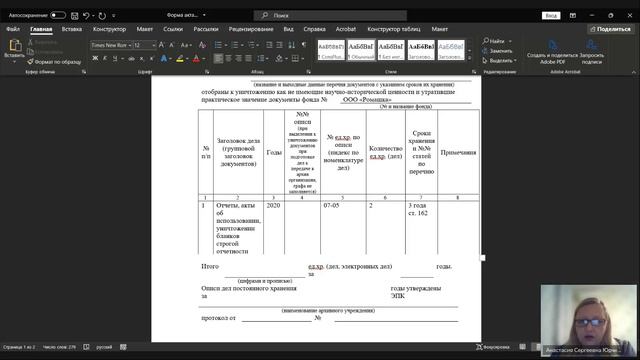Click the Поделиться share button
Screen dimensions: 640x360
(611, 29)
